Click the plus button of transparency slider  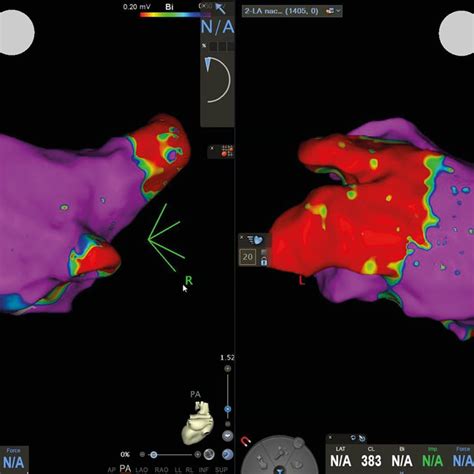click(197, 454)
